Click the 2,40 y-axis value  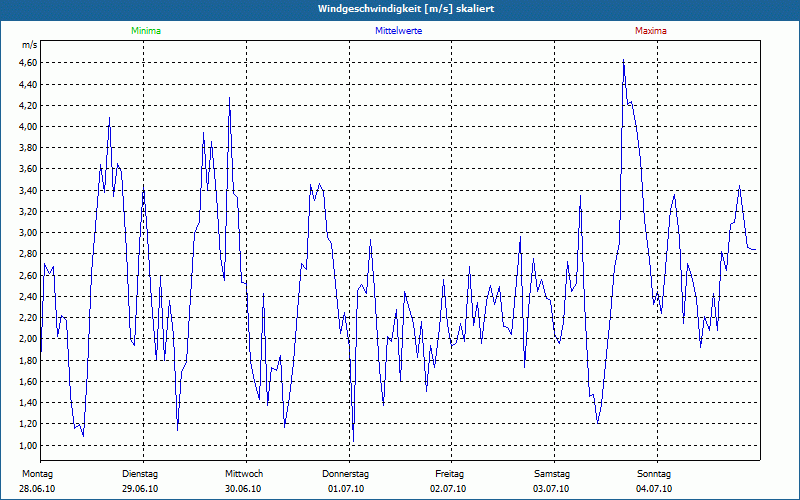coord(28,296)
